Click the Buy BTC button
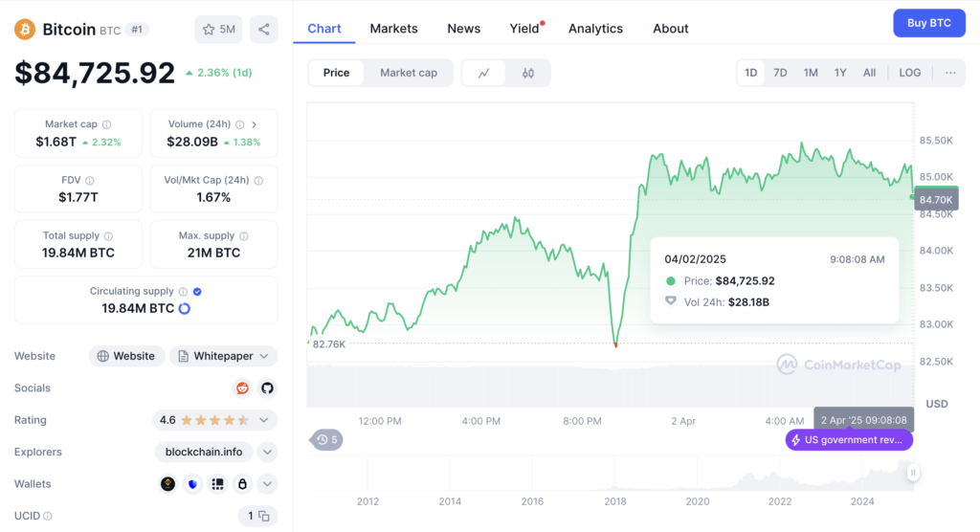 pos(928,23)
